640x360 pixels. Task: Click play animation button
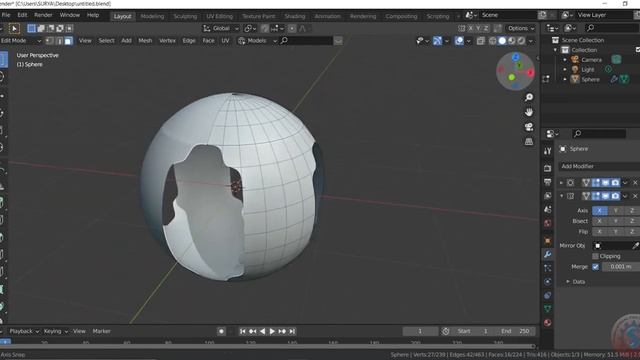coord(272,331)
